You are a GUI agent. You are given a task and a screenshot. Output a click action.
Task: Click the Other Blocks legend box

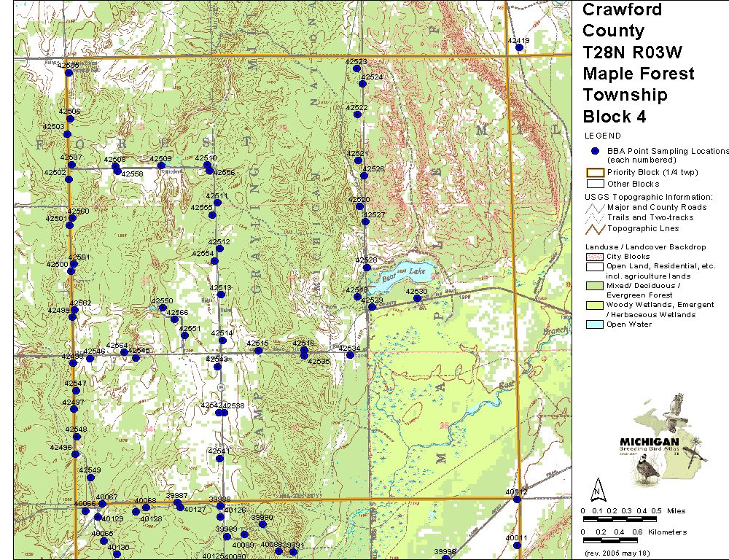[595, 184]
